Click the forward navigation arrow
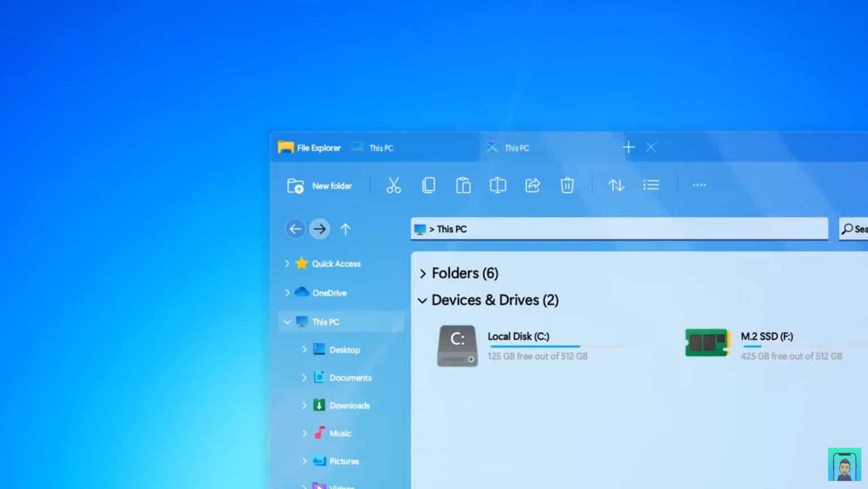 click(320, 229)
